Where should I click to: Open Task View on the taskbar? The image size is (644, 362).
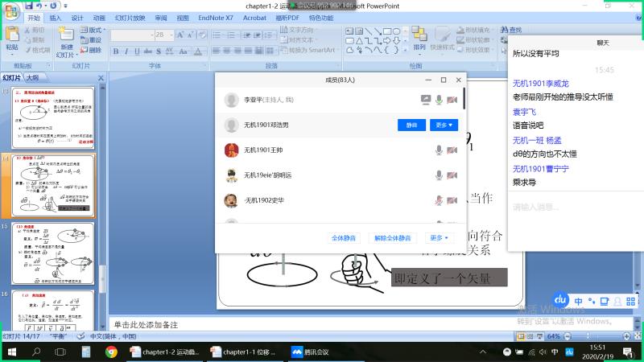coord(60,352)
